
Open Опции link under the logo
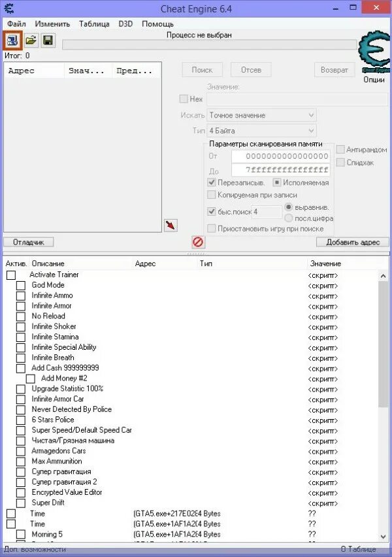(x=374, y=80)
